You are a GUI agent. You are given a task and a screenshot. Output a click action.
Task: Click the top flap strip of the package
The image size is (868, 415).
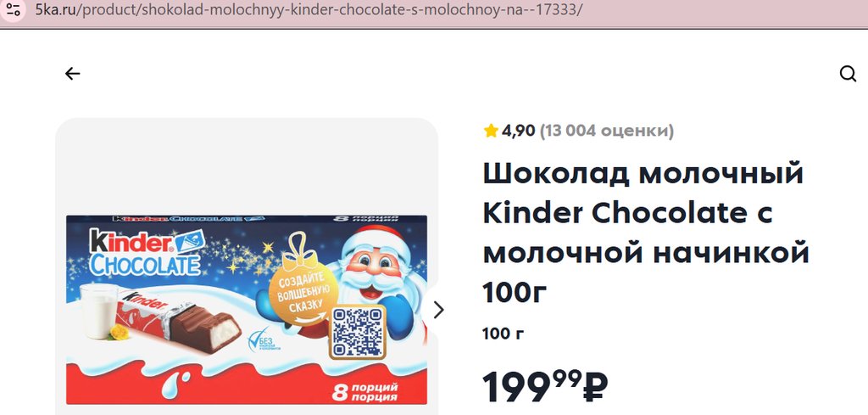point(247,219)
